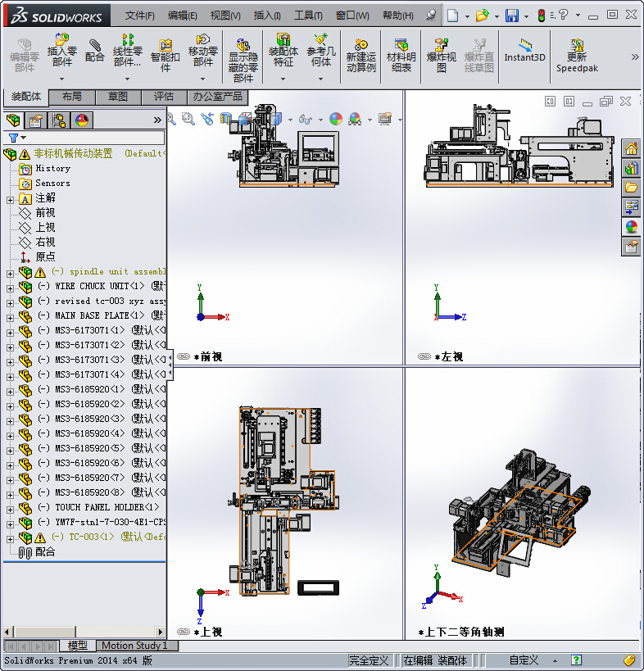Click Hide/Show Items glasses icon
The image size is (644, 671).
tap(305, 119)
